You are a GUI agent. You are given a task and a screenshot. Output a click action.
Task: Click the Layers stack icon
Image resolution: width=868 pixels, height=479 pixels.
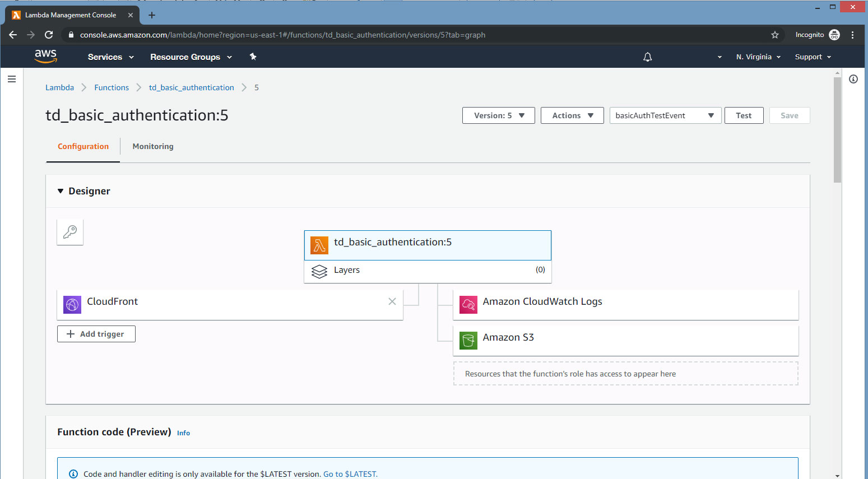coord(319,271)
